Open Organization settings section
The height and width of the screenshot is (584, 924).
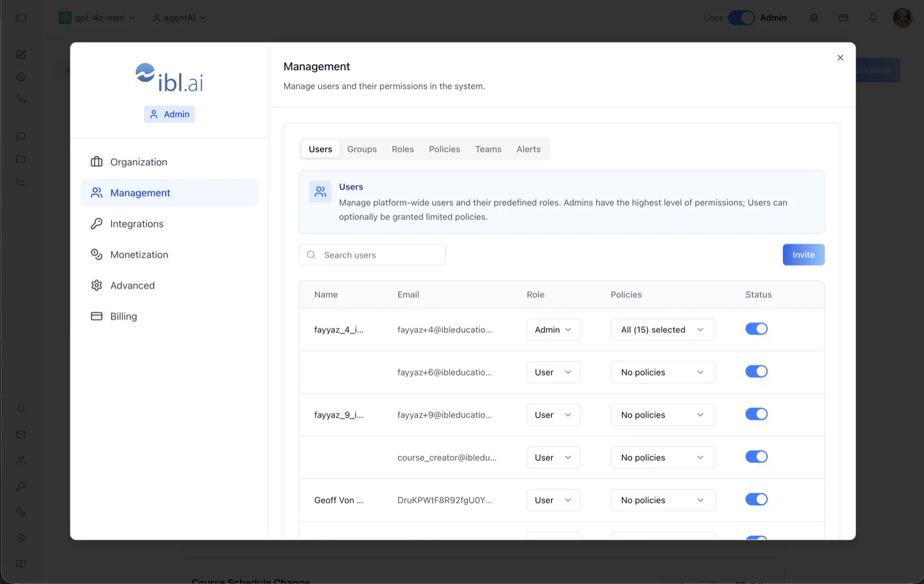[169, 162]
